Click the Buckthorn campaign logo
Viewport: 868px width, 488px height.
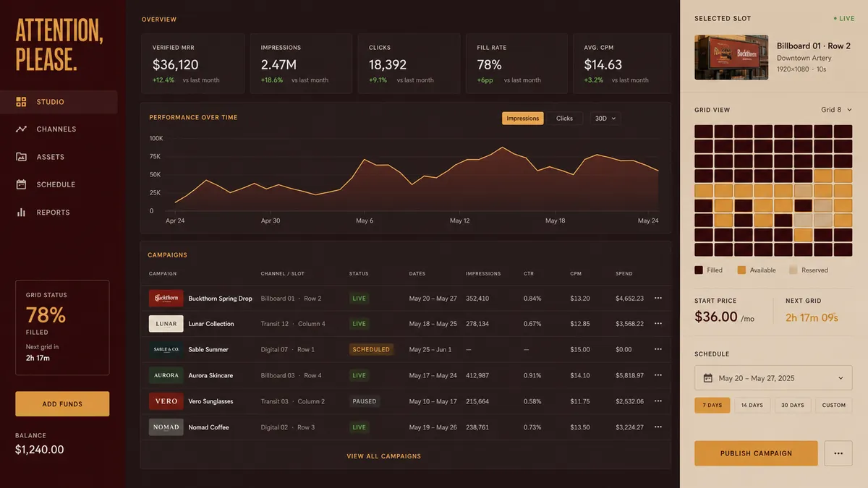[x=166, y=298]
